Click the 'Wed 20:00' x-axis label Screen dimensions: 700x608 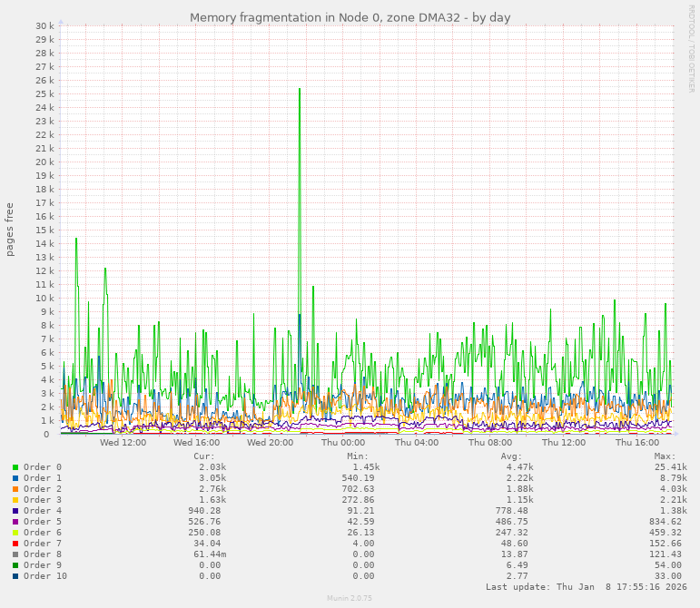click(x=270, y=443)
